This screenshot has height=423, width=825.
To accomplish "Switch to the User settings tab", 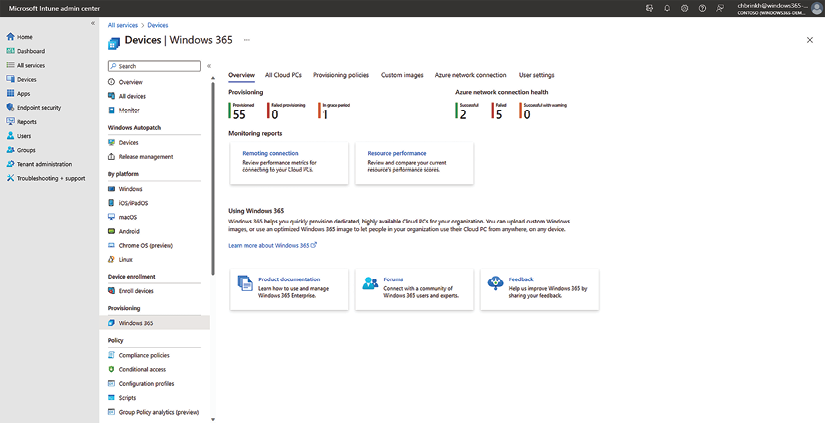I will click(536, 75).
